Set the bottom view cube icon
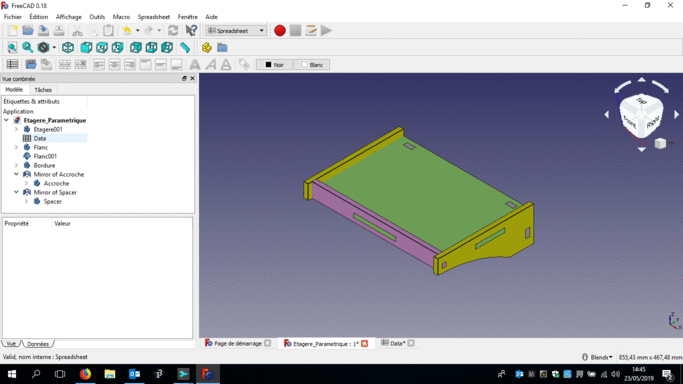Screen dimensions: 683x384 [152, 47]
